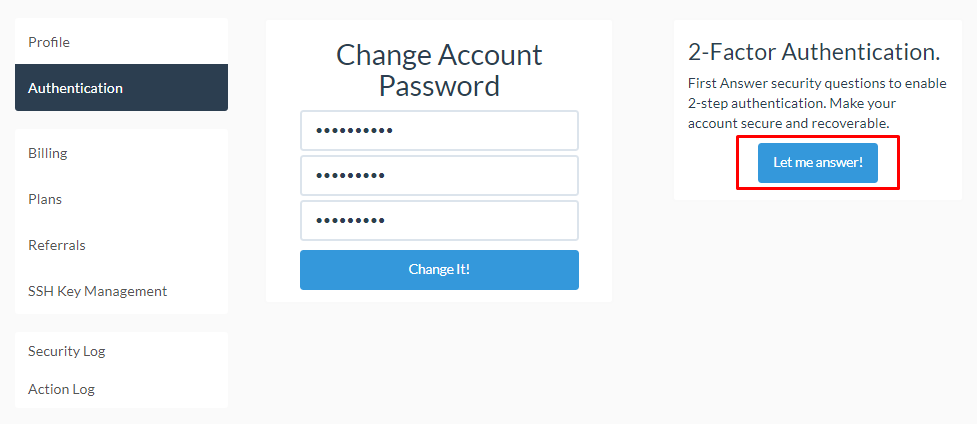Go to the Billing section
977x424 pixels.
click(48, 153)
